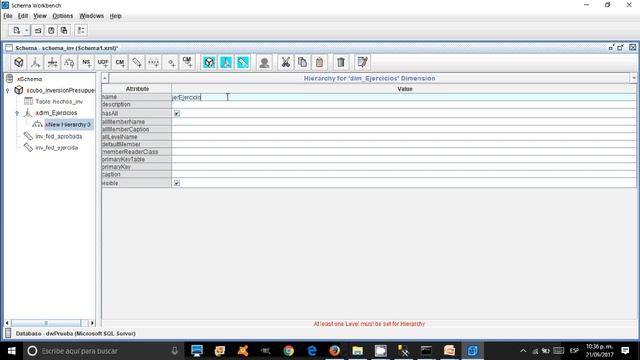This screenshot has height=360, width=640.
Task: Click the Save icon in top toolbar
Action: (x=51, y=31)
